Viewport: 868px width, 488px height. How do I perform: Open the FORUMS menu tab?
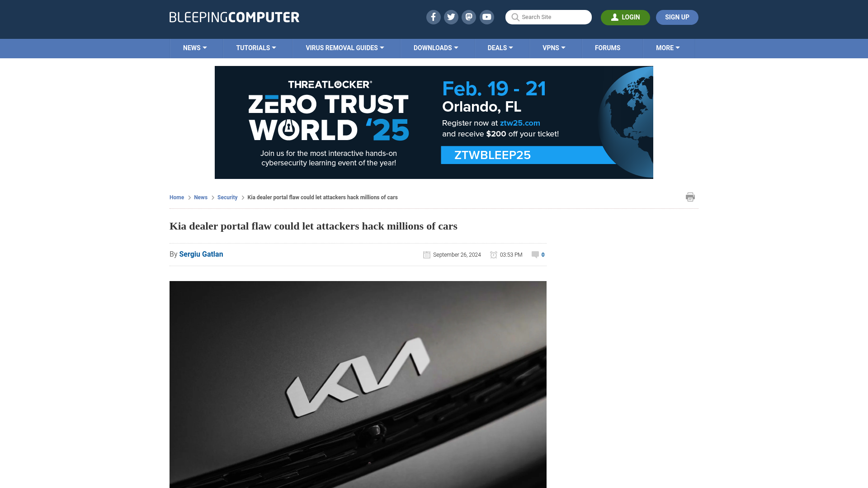point(608,47)
